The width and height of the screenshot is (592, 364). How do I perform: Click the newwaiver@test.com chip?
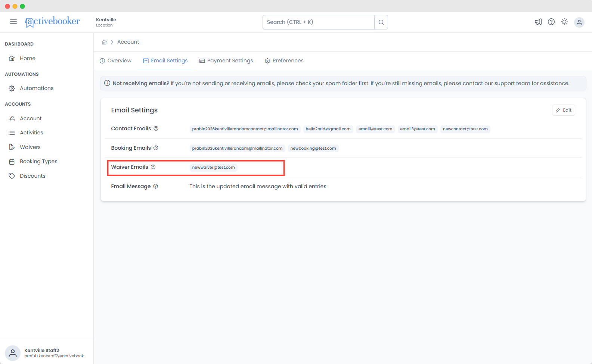coord(213,167)
